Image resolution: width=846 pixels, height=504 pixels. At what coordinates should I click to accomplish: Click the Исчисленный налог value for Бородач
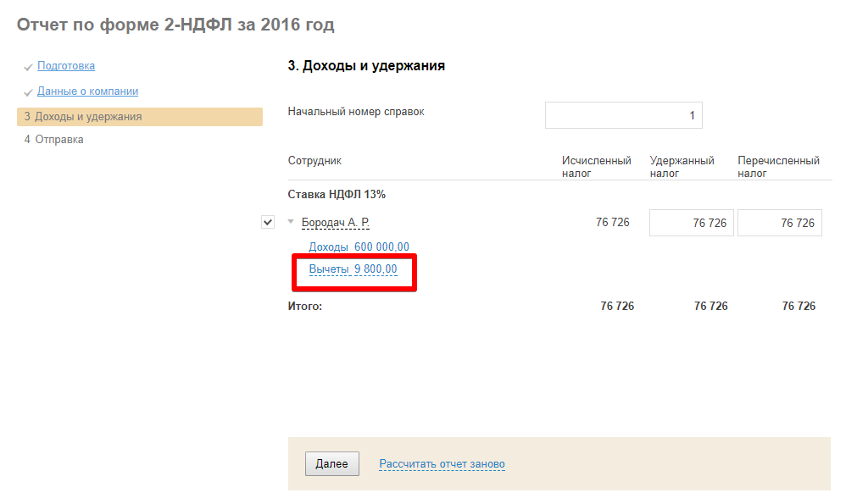(613, 223)
